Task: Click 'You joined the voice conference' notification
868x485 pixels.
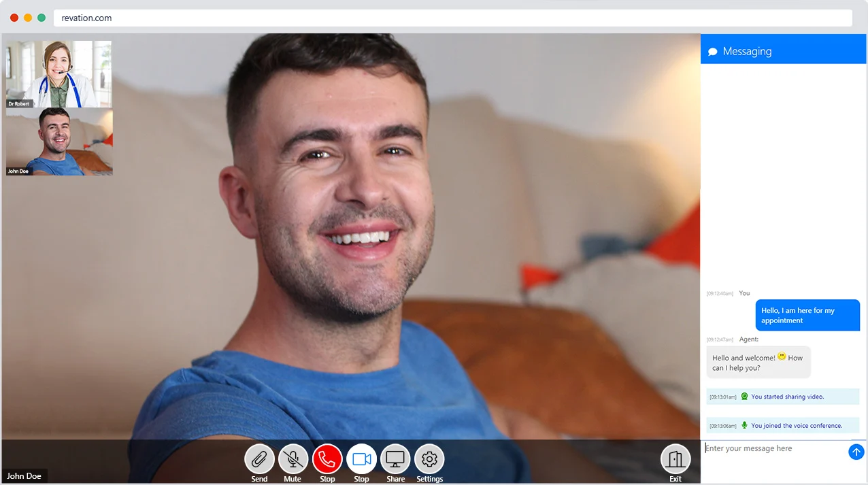Action: pyautogui.click(x=783, y=426)
